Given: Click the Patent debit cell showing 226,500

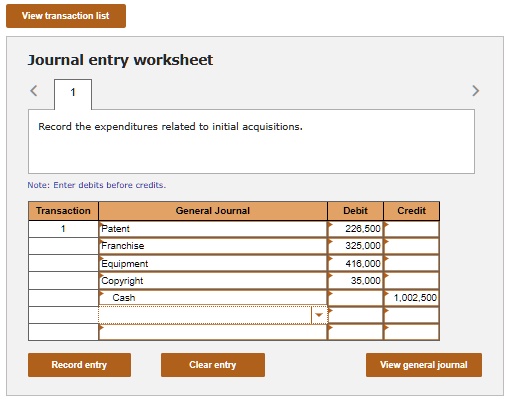Looking at the screenshot, I should pyautogui.click(x=356, y=229).
